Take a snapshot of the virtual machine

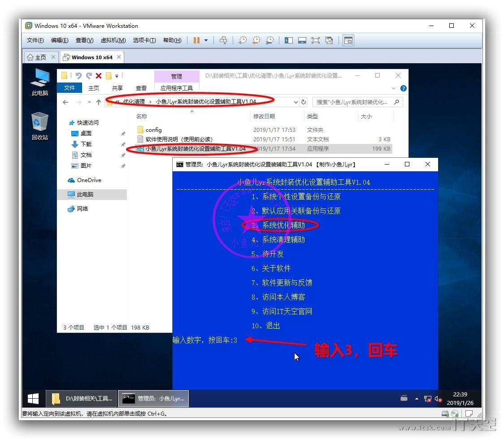point(243,40)
